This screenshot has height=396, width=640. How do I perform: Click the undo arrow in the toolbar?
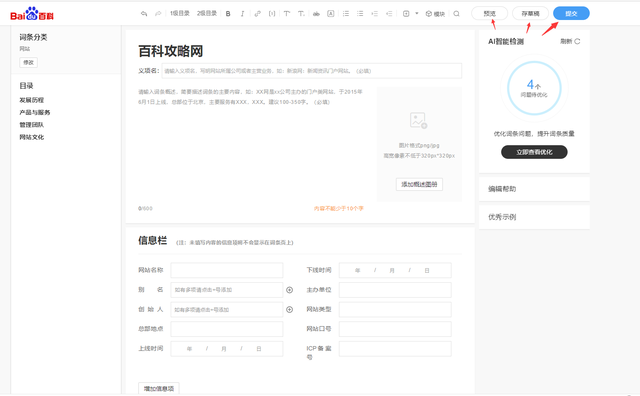(x=144, y=13)
